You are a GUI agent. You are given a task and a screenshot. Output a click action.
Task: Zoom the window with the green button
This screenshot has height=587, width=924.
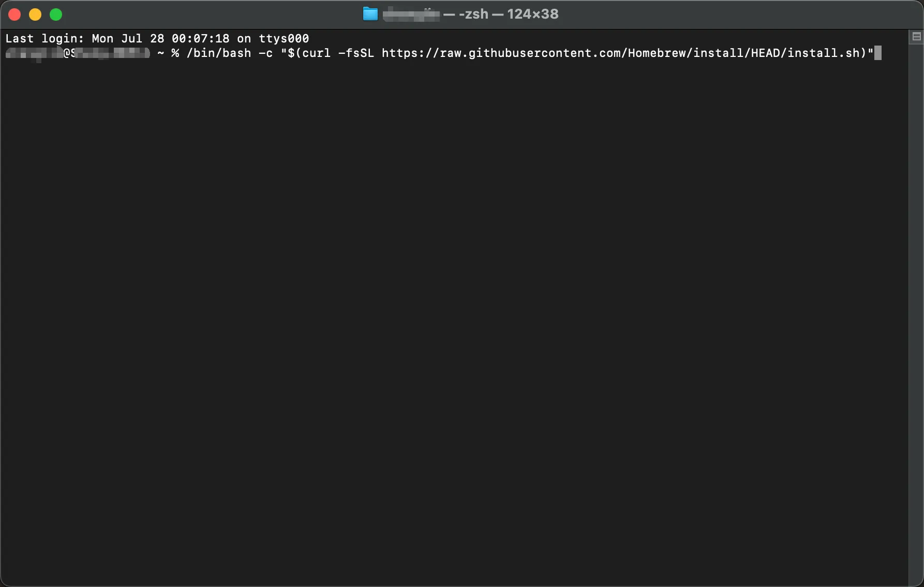point(56,14)
